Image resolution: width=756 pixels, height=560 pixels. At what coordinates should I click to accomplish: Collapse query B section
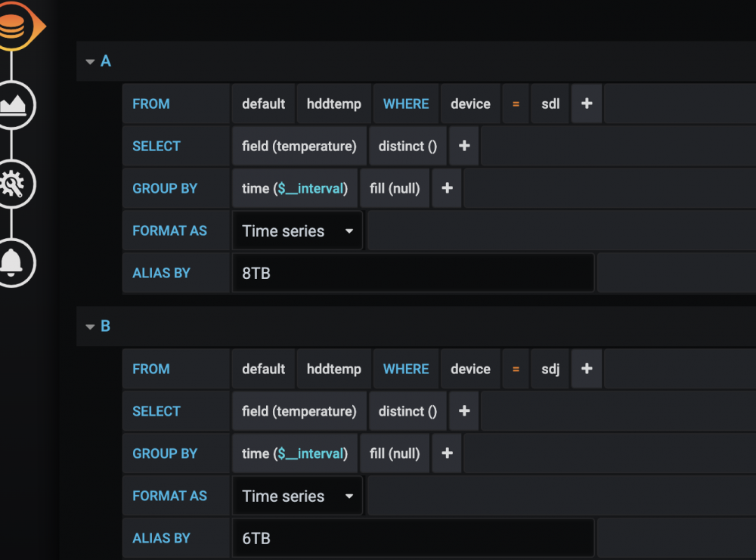tap(90, 326)
